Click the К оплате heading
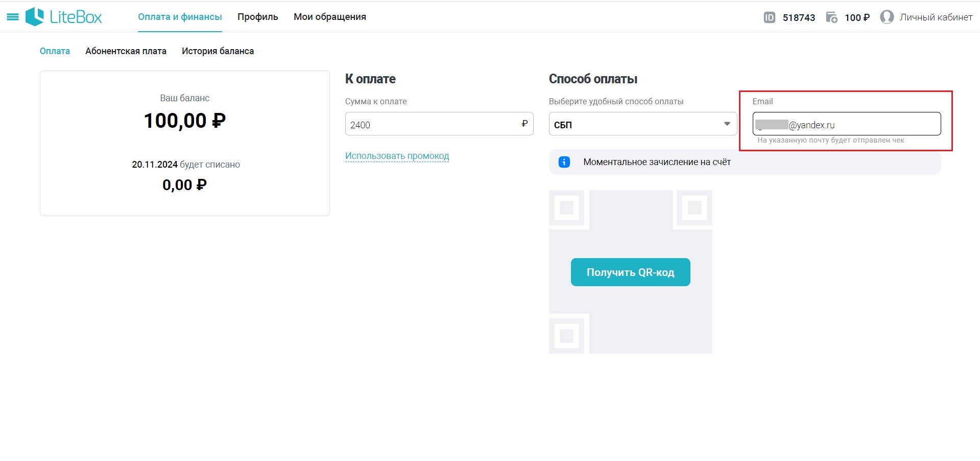Screen dimensions: 980x461 [x=370, y=79]
